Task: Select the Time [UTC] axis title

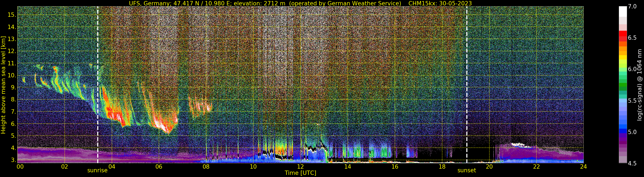Action: [x=300, y=173]
